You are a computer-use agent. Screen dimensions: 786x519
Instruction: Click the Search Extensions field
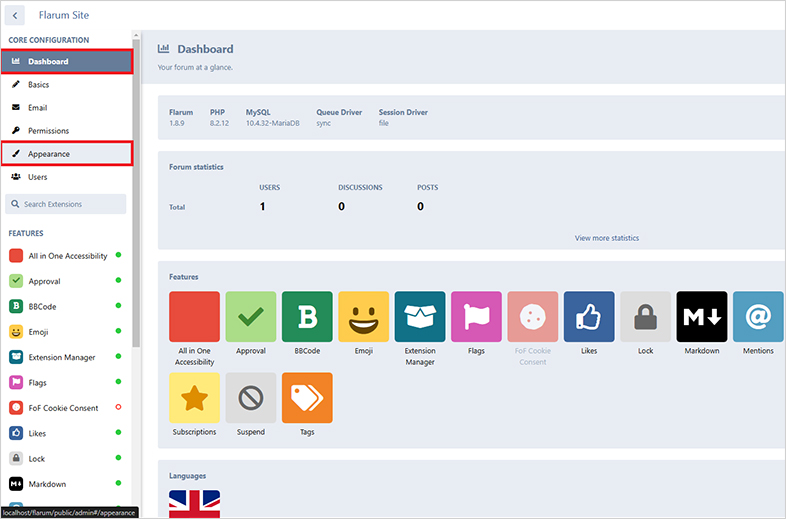pos(66,204)
